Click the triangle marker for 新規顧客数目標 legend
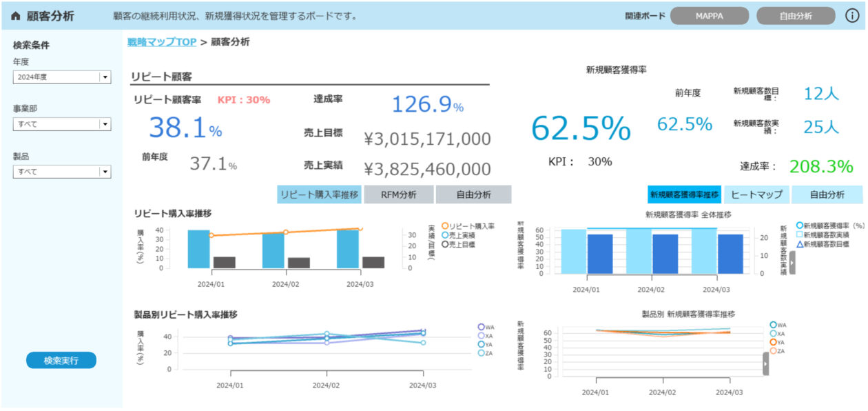 point(799,243)
